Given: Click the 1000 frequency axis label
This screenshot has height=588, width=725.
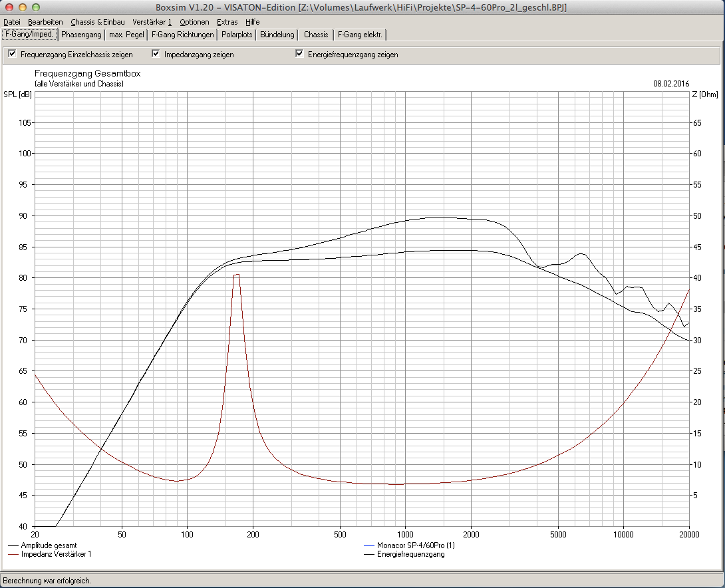Looking at the screenshot, I should 406,535.
